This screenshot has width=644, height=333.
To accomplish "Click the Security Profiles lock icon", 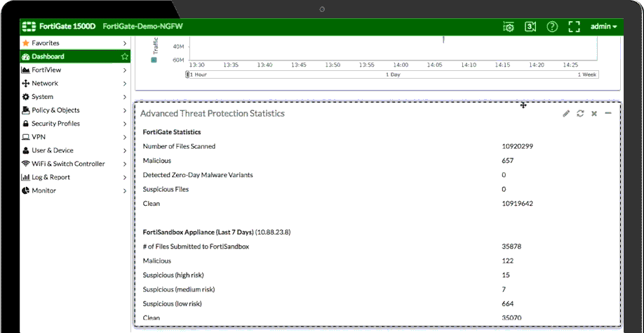I will (26, 124).
